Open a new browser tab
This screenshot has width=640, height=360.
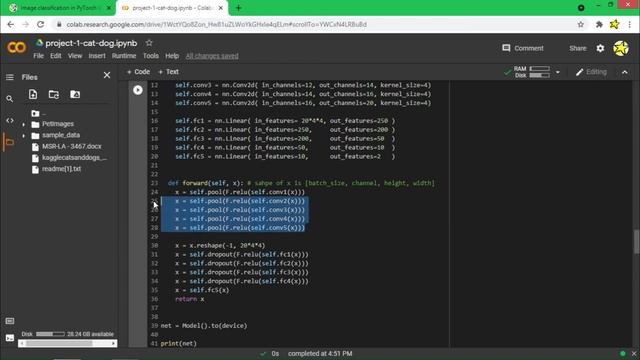238,8
